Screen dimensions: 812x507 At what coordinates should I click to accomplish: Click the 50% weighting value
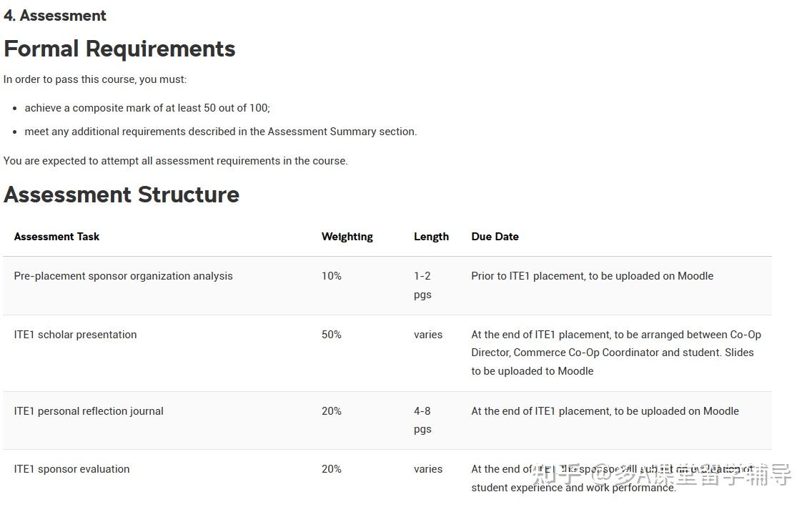tap(332, 335)
